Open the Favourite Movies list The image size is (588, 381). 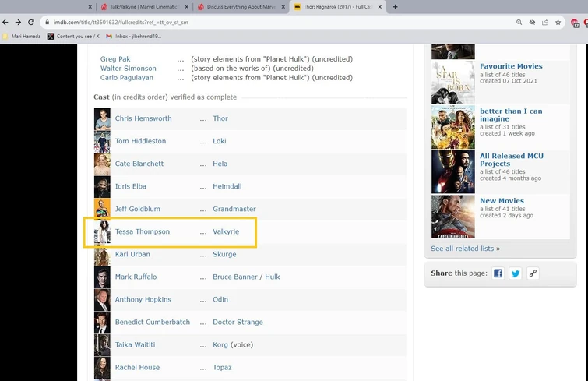(x=511, y=66)
